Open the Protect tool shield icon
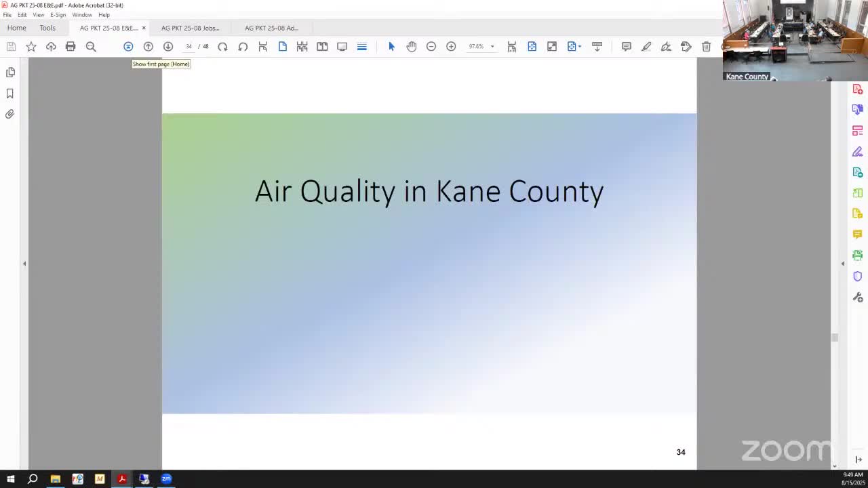 857,276
